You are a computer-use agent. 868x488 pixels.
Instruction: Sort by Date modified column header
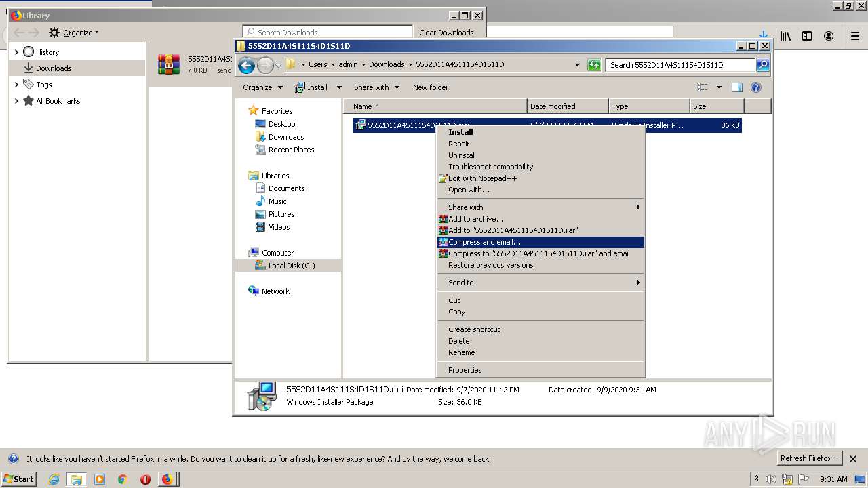point(567,106)
